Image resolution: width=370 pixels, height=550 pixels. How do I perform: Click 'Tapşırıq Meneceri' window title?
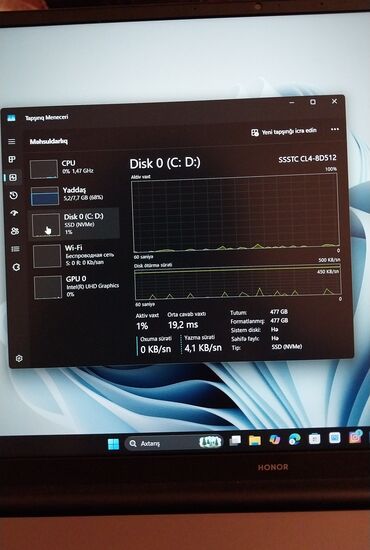tap(47, 118)
